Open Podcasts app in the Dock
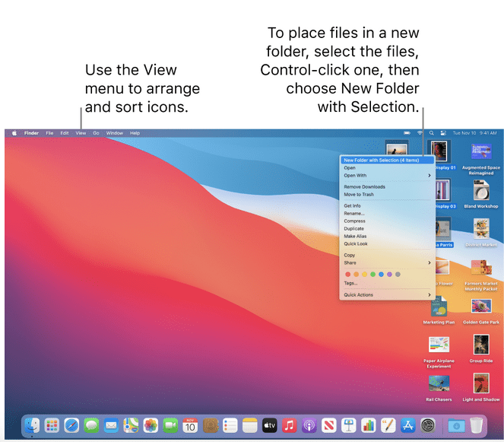 pos(309,426)
